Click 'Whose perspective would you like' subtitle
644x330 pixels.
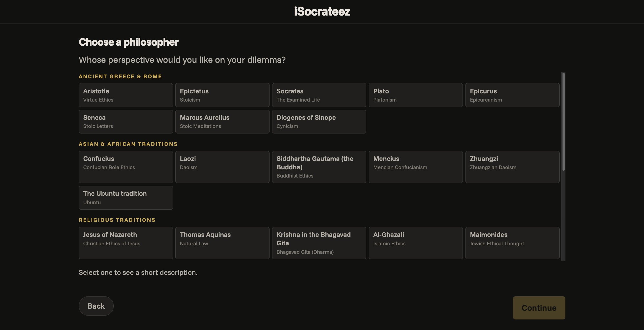182,60
